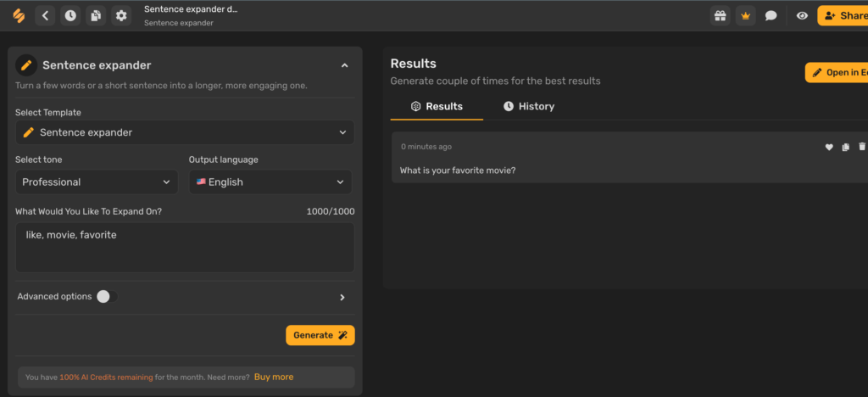The image size is (868, 397).
Task: Click the crown upgrade icon
Action: [x=745, y=15]
